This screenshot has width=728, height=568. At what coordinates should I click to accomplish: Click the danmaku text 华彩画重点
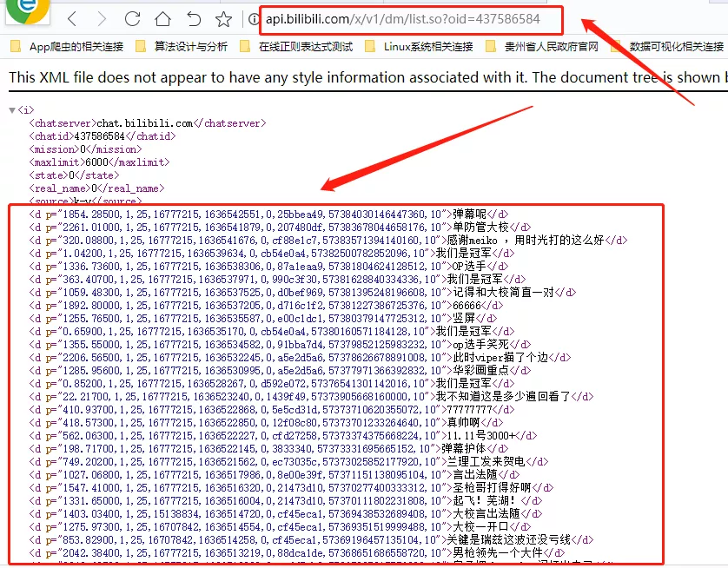pos(480,370)
